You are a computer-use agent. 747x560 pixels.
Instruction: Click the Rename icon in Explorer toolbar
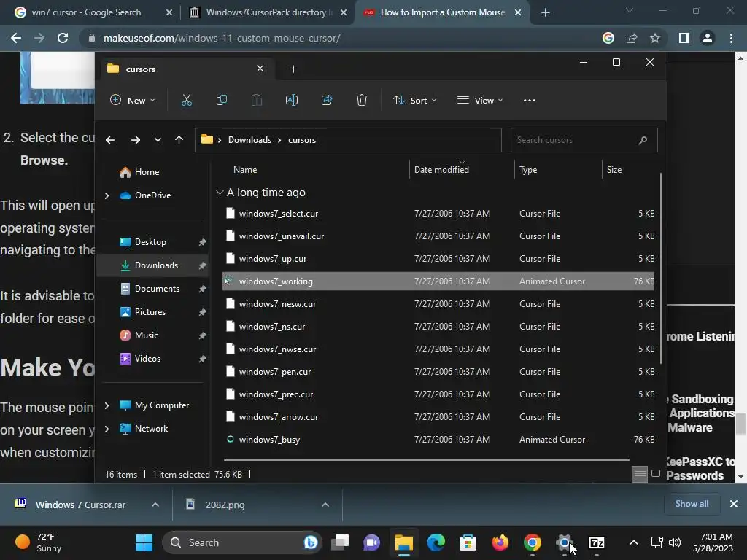click(x=292, y=100)
